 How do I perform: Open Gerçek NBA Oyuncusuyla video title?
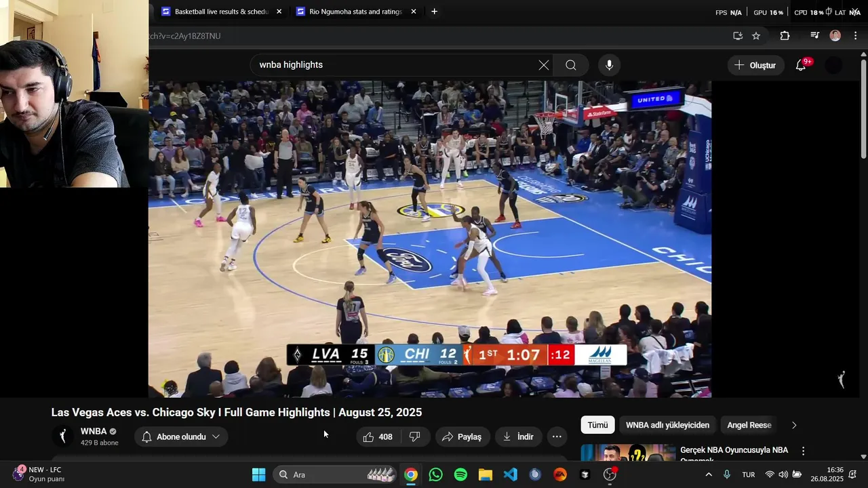click(x=734, y=454)
